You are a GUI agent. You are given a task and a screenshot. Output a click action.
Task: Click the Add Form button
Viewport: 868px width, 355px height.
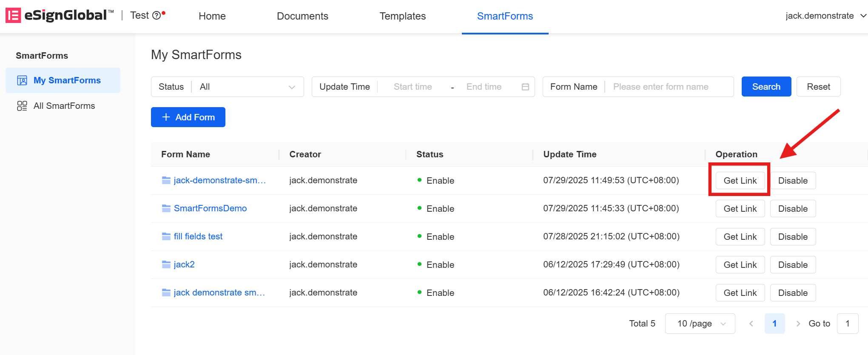tap(188, 117)
